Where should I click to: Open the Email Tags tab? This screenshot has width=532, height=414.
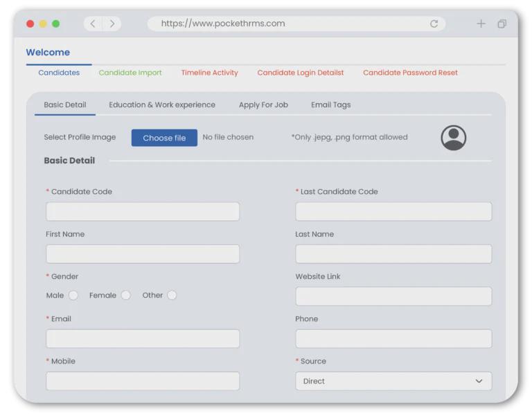330,105
